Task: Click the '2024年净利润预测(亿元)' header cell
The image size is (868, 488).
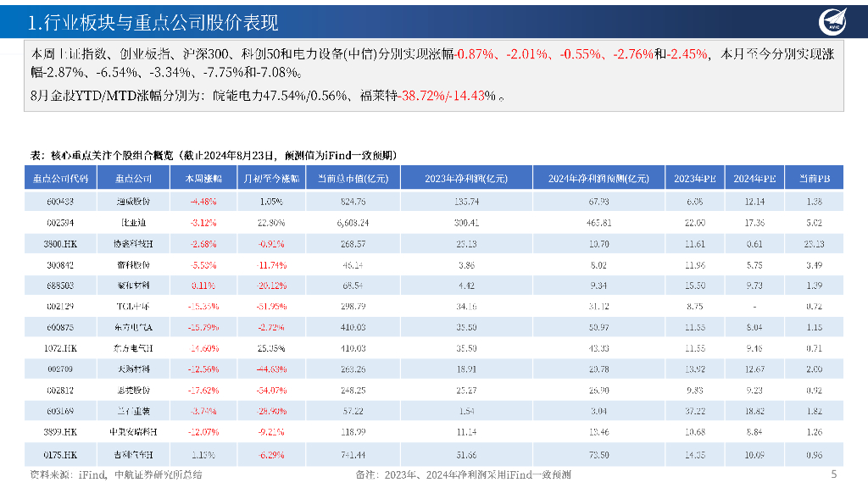Action: coord(598,178)
